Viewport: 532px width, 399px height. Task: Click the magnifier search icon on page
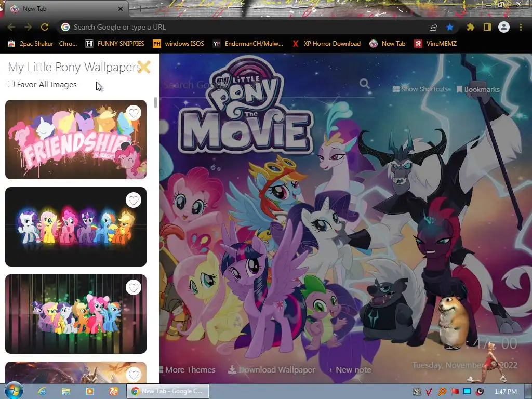pos(365,84)
